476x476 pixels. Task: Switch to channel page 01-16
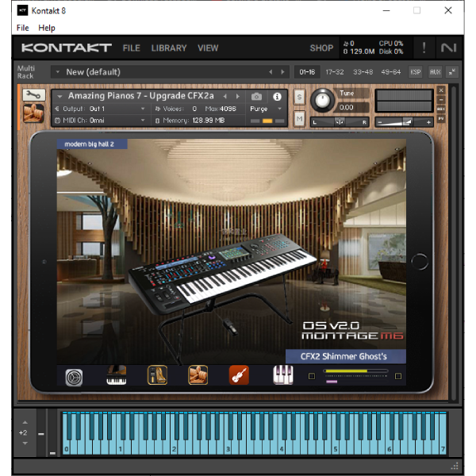(307, 72)
